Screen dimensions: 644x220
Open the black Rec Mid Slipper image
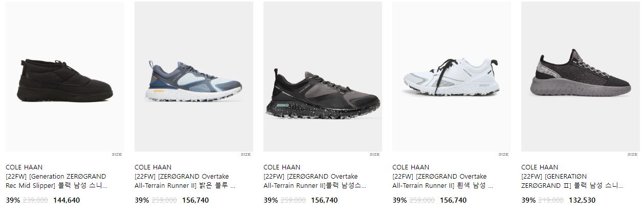coord(65,77)
